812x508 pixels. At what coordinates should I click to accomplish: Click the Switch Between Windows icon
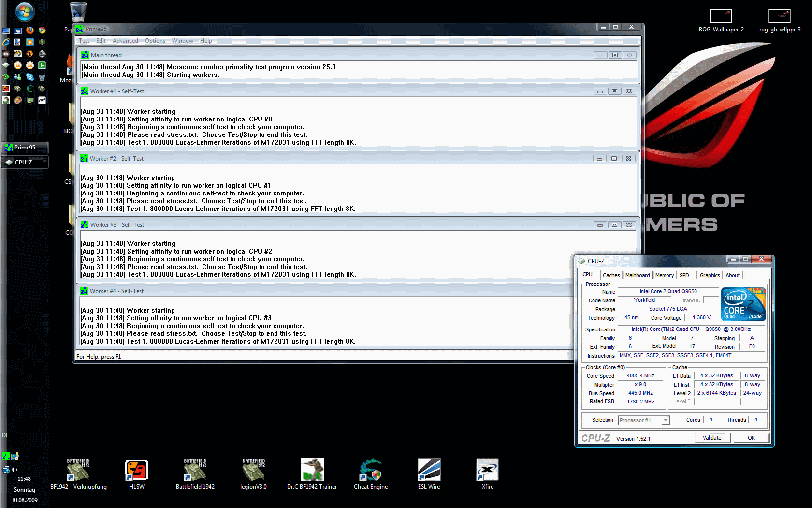(18, 30)
